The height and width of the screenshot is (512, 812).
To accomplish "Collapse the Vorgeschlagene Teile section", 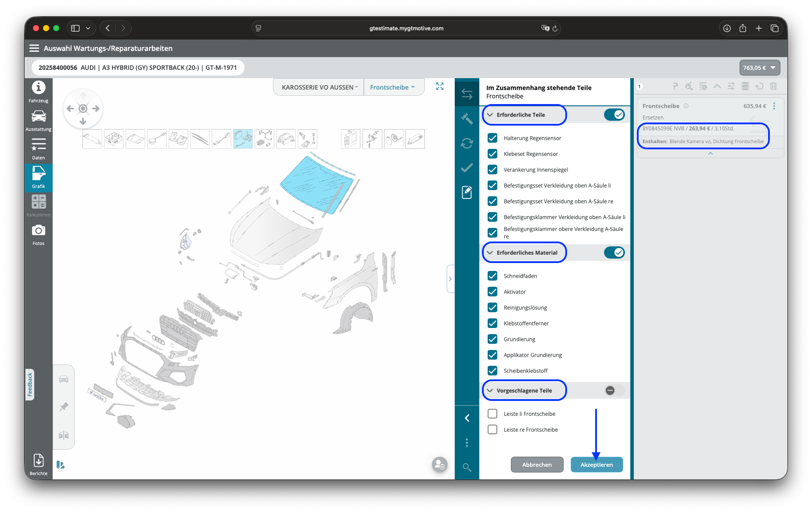I will (490, 390).
